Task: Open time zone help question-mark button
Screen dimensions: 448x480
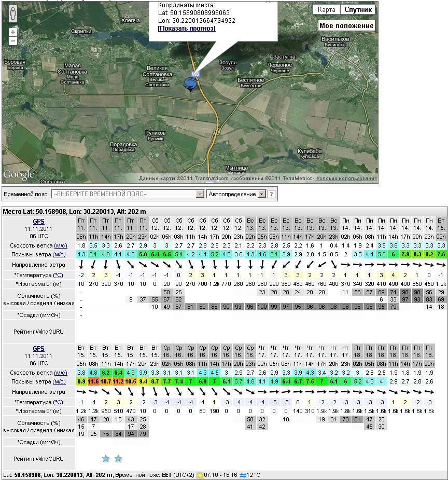Action: pos(271,194)
